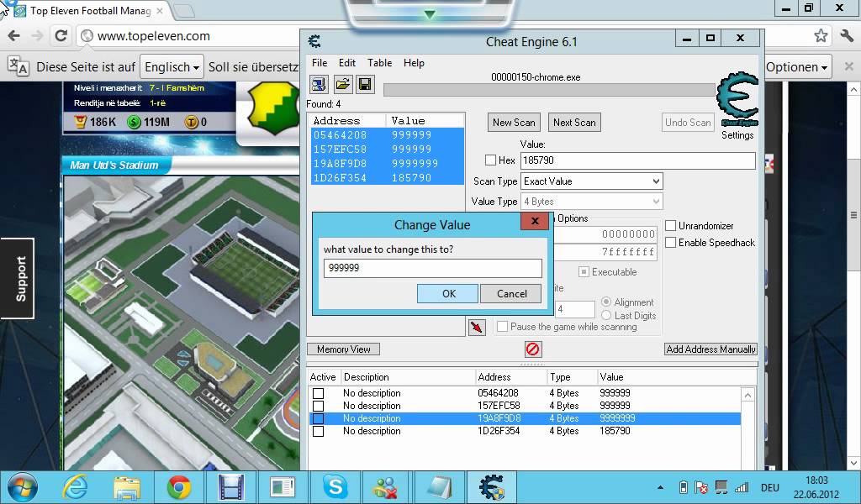The image size is (861, 504).
Task: Open the Optionen dropdown in translate bar
Action: tap(796, 67)
